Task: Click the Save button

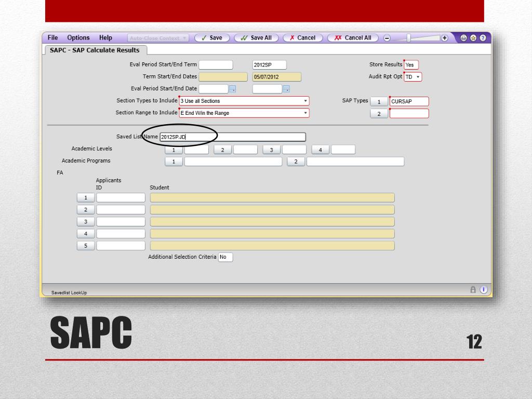Action: click(x=212, y=38)
